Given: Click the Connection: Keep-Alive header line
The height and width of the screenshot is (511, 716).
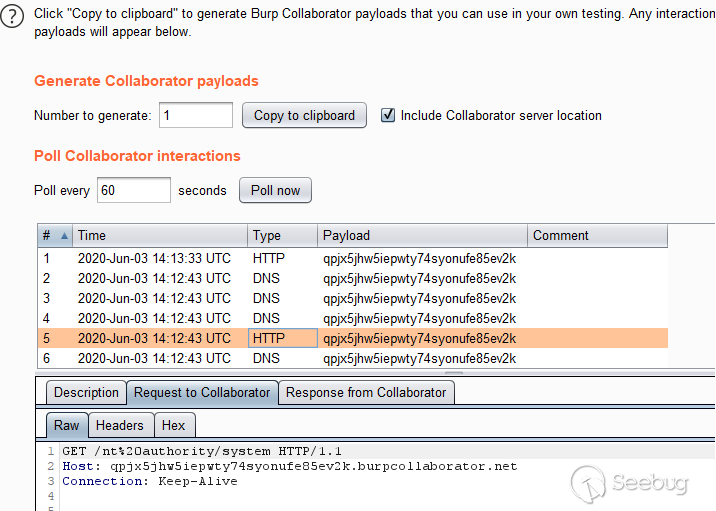Looking at the screenshot, I should [150, 481].
